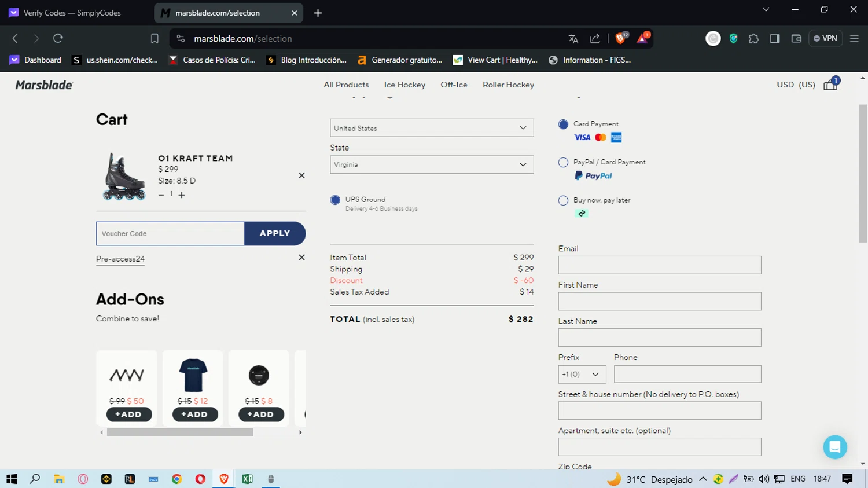Open the chat support bubble
Screen dimensions: 868x488
pyautogui.click(x=835, y=447)
